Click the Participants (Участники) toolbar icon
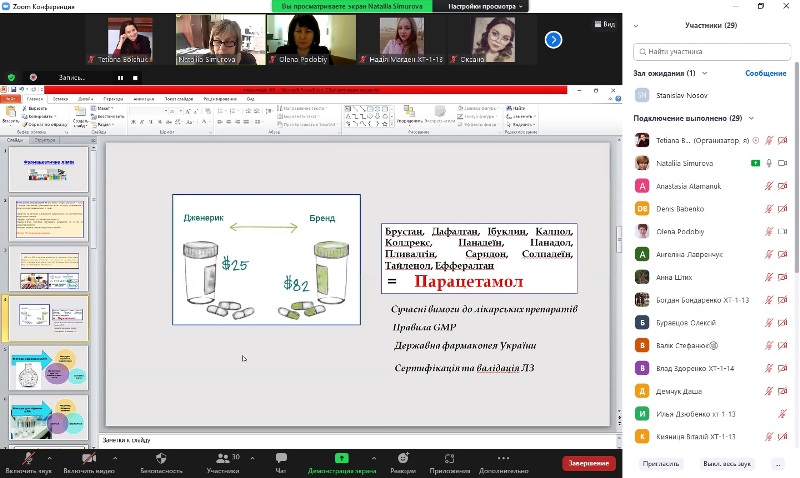 pos(222,459)
